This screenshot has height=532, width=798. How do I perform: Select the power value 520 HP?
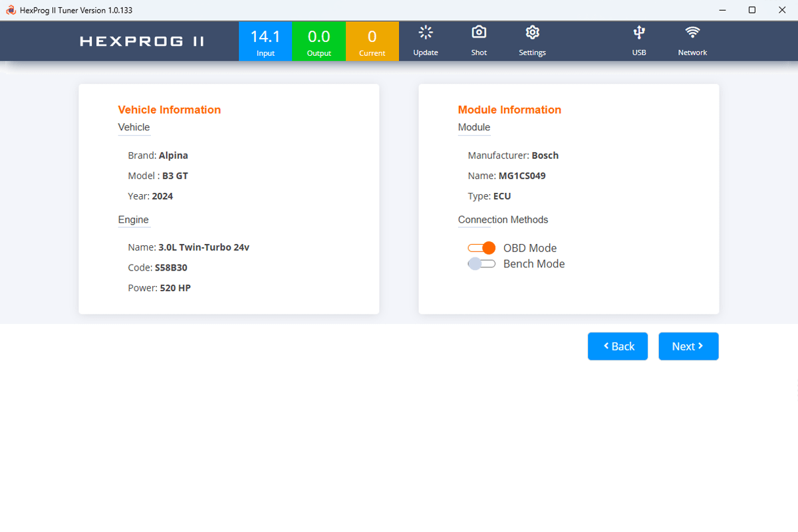(x=176, y=289)
